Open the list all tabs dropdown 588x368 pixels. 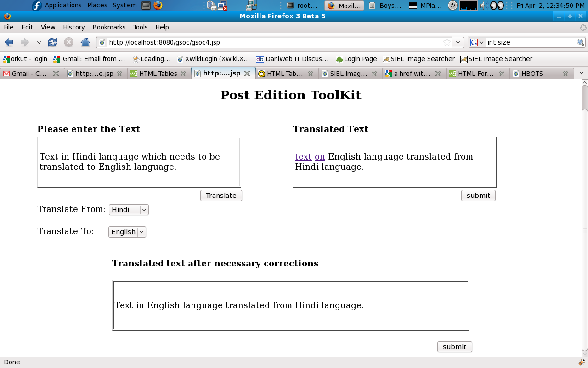pyautogui.click(x=581, y=73)
